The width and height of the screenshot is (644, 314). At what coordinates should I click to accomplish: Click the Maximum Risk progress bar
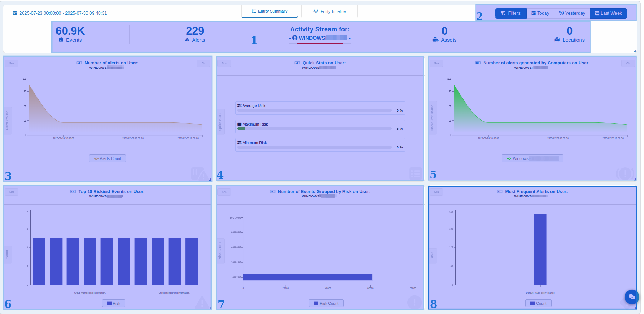[x=314, y=129]
